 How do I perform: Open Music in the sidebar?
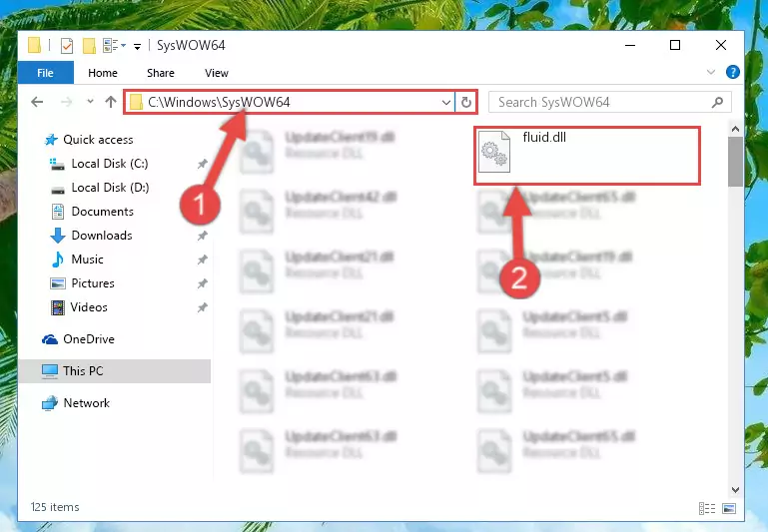tap(77, 260)
